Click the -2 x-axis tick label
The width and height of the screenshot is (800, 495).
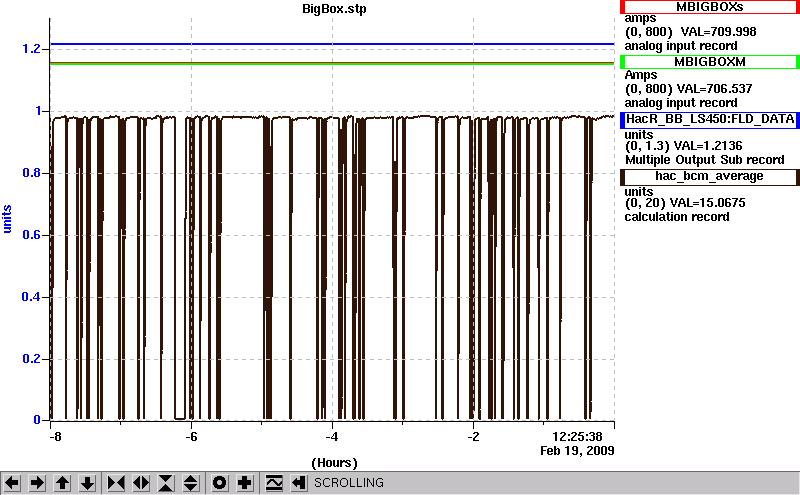(x=473, y=437)
